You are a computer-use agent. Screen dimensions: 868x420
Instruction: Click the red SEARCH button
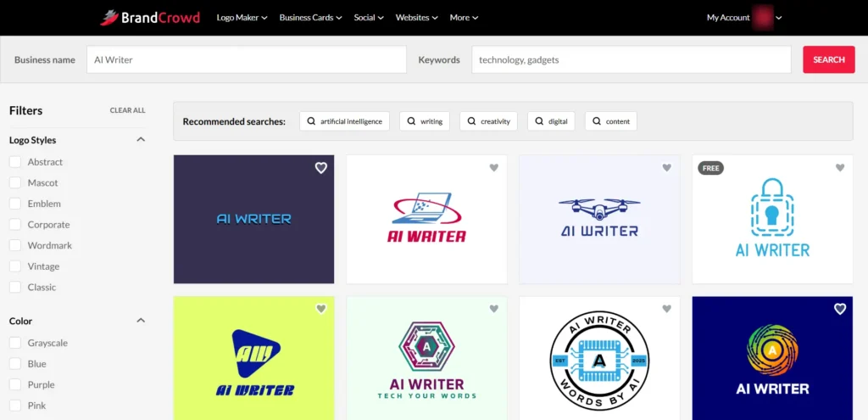coord(829,59)
